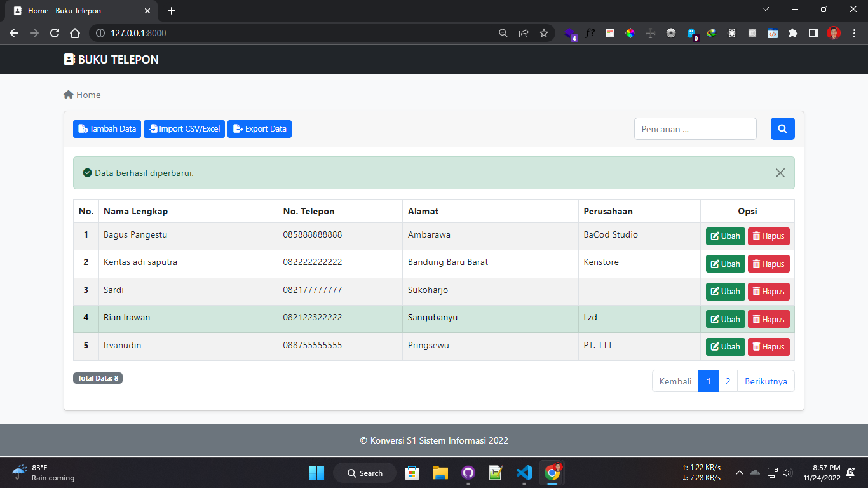
Task: Open GitHub Desktop from taskbar
Action: (x=468, y=473)
